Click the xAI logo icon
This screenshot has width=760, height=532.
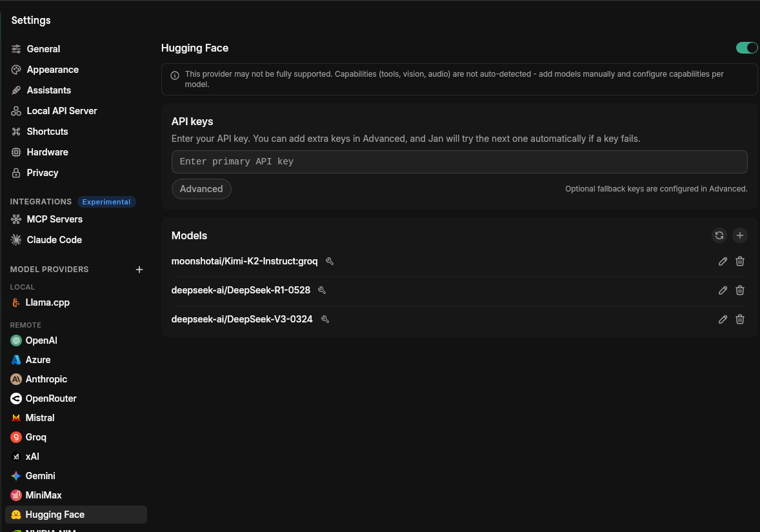[16, 457]
